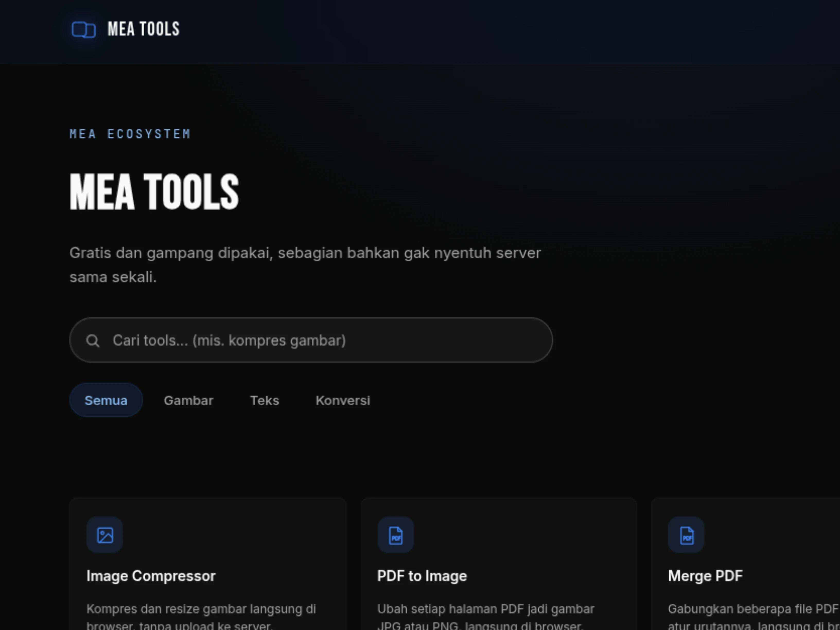The height and width of the screenshot is (630, 840).
Task: Switch to the Teks category tab
Action: coord(265,400)
